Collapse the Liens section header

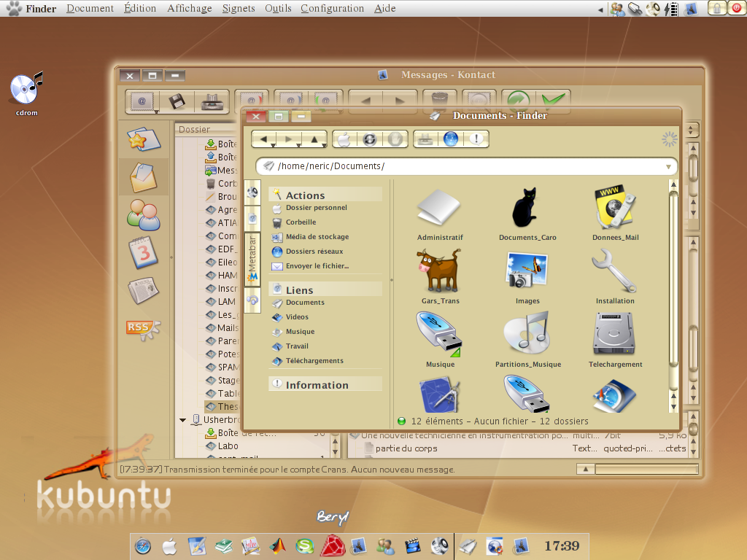tap(325, 290)
